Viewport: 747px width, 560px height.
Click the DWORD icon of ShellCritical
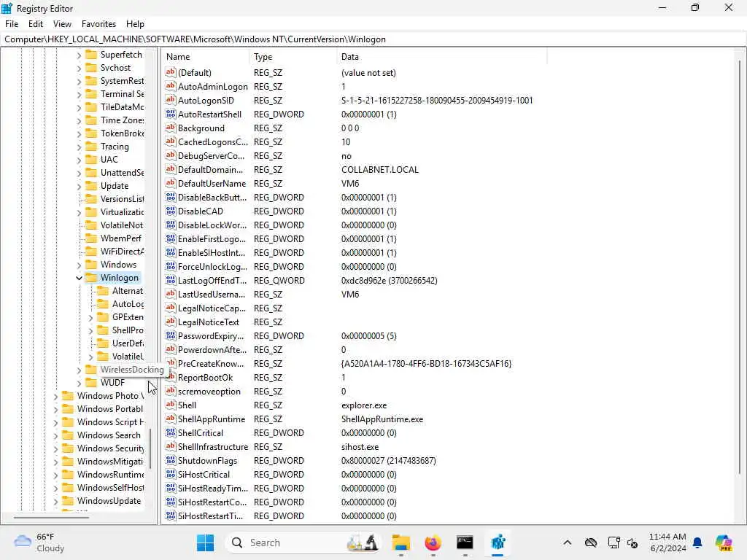click(x=171, y=432)
